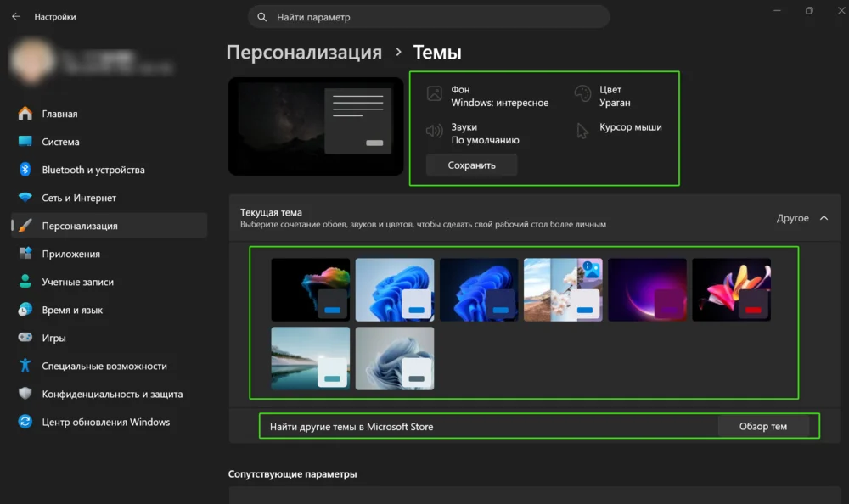The height and width of the screenshot is (504, 849).
Task: Select the light blue bloom theme
Action: tap(395, 289)
